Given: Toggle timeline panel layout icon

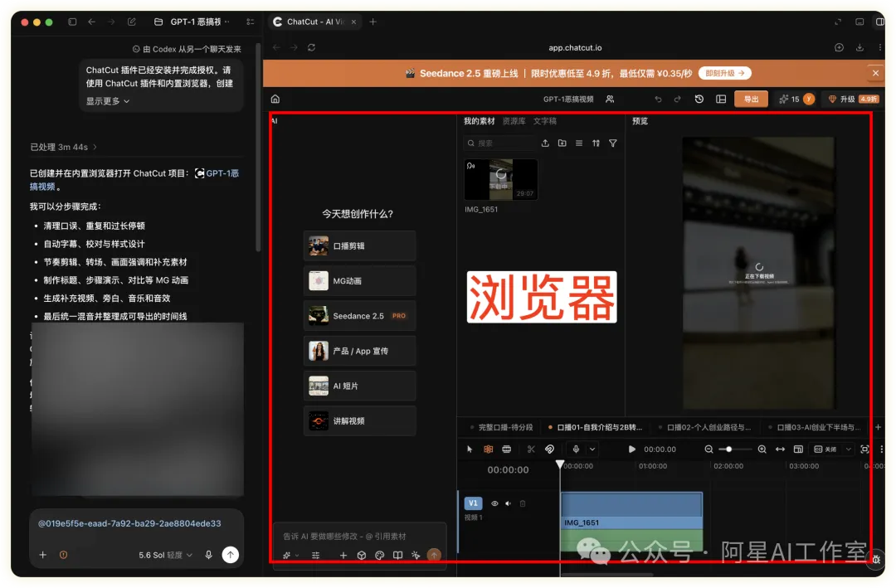Looking at the screenshot, I should [x=798, y=450].
